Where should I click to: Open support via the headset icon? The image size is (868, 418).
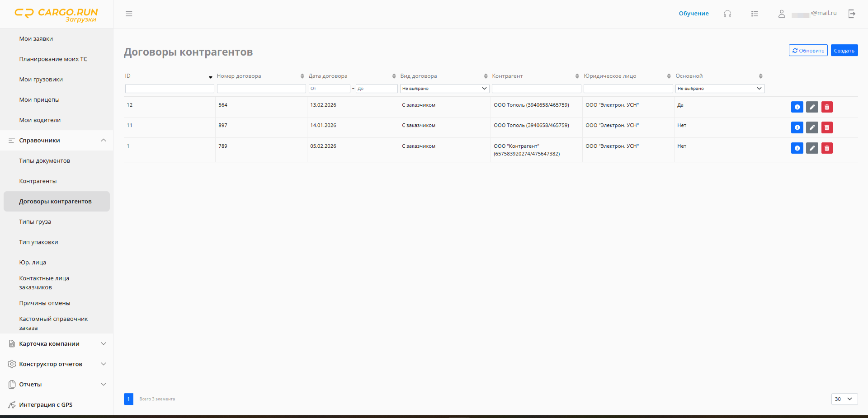727,14
